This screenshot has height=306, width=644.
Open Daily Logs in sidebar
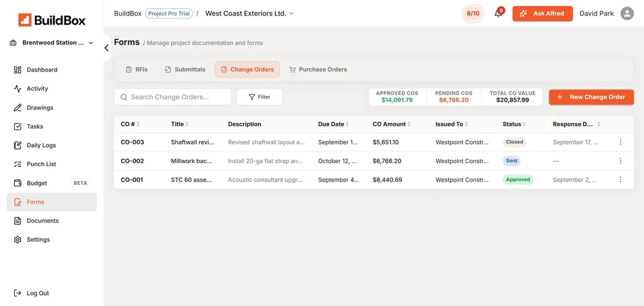tap(52, 146)
